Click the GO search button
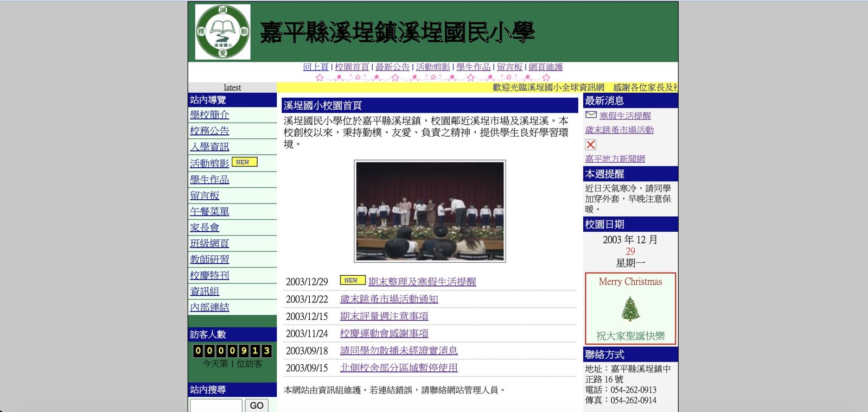The image size is (868, 412). pyautogui.click(x=257, y=405)
